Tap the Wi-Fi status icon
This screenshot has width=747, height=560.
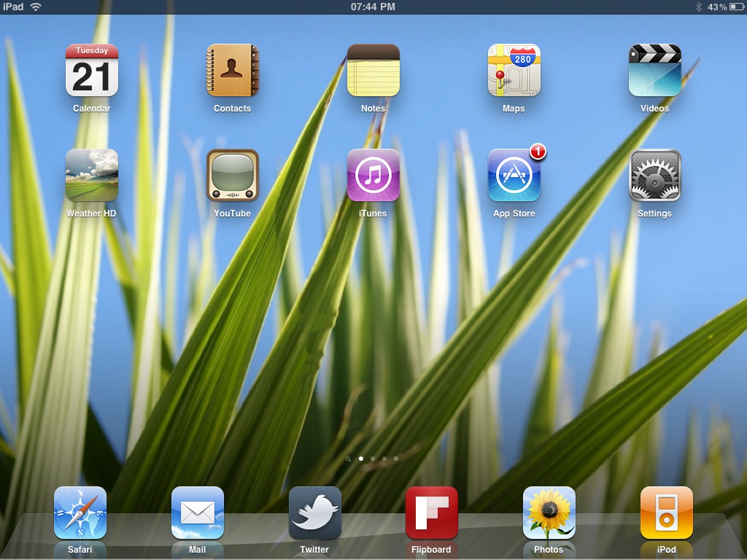[36, 7]
